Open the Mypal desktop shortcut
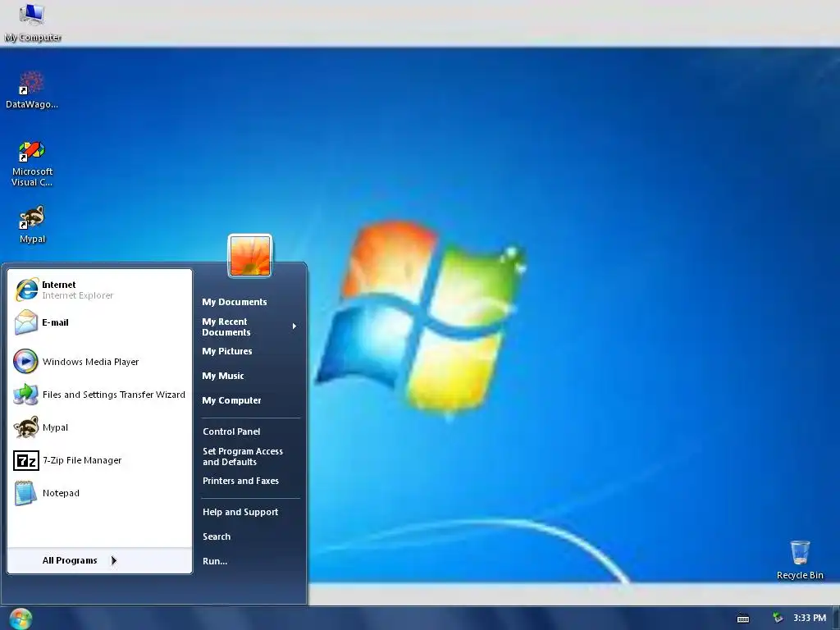This screenshot has width=840, height=630. point(32,225)
